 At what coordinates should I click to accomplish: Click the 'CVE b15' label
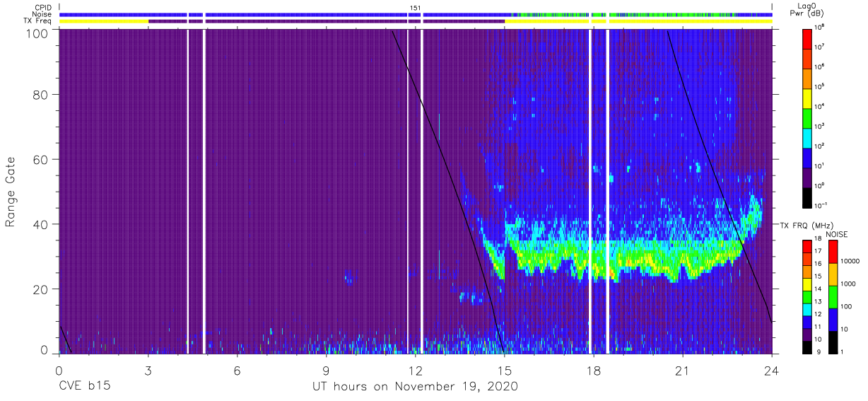coord(84,387)
